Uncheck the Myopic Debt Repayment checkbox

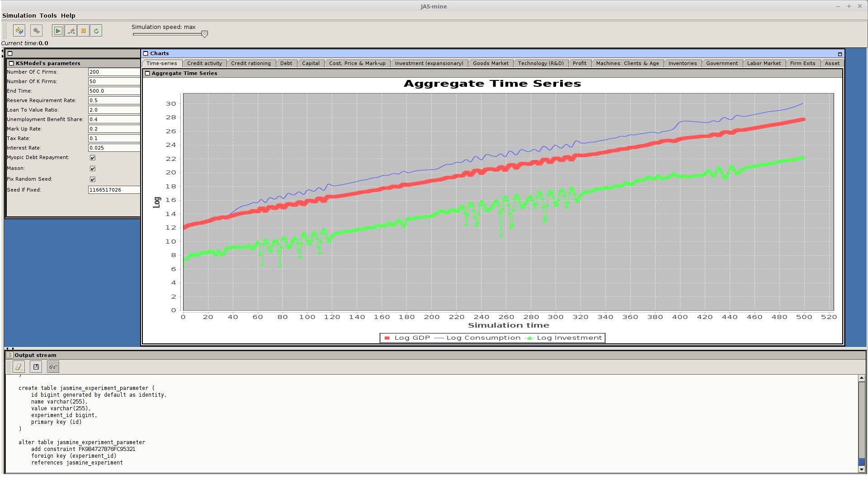(93, 158)
